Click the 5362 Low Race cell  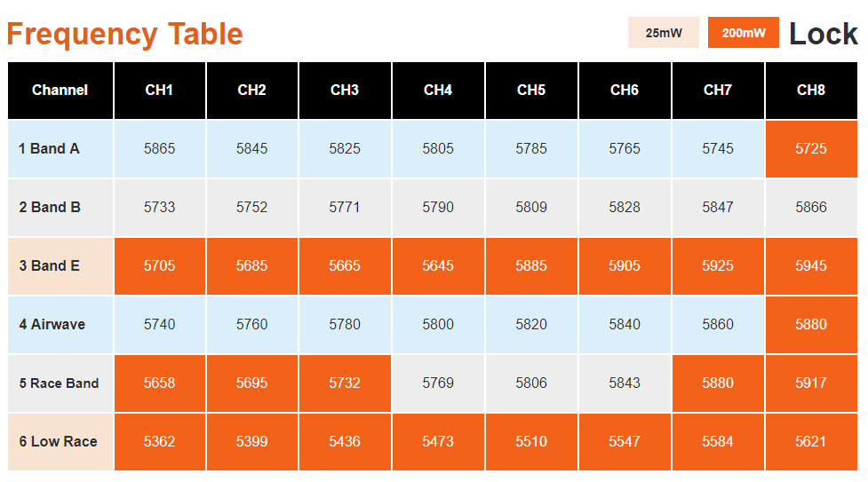click(159, 442)
